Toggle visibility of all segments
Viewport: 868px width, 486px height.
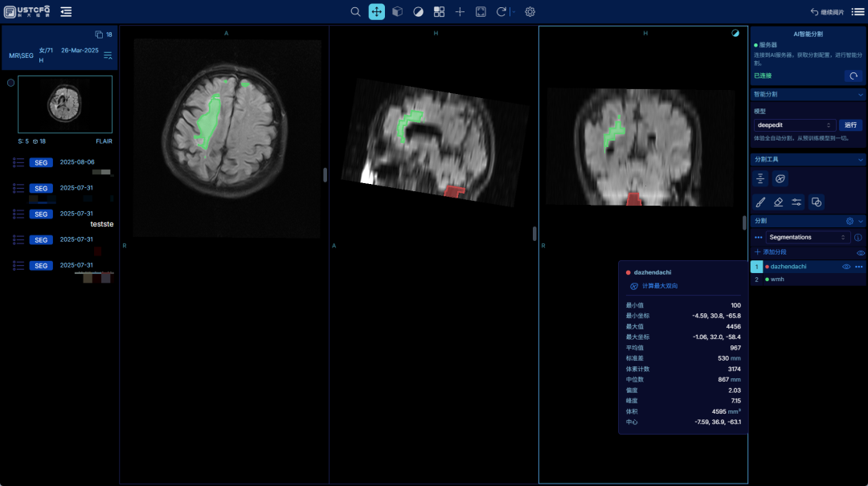tap(861, 252)
